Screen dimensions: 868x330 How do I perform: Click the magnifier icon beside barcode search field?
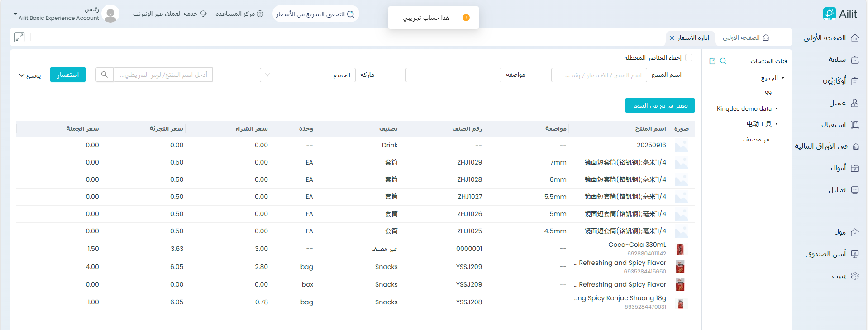click(x=105, y=75)
